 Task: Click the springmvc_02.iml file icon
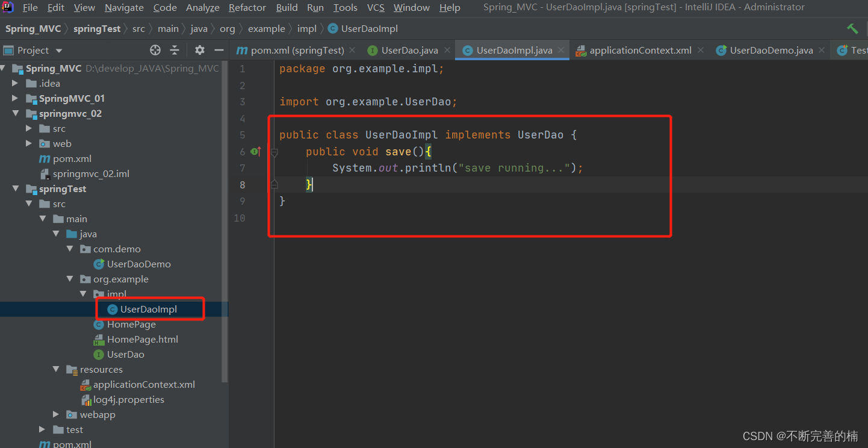45,173
